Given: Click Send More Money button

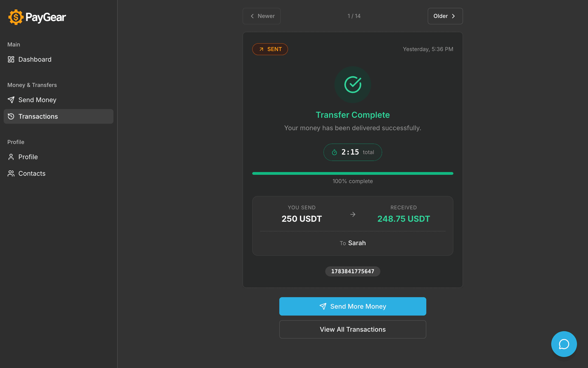Looking at the screenshot, I should tap(353, 306).
